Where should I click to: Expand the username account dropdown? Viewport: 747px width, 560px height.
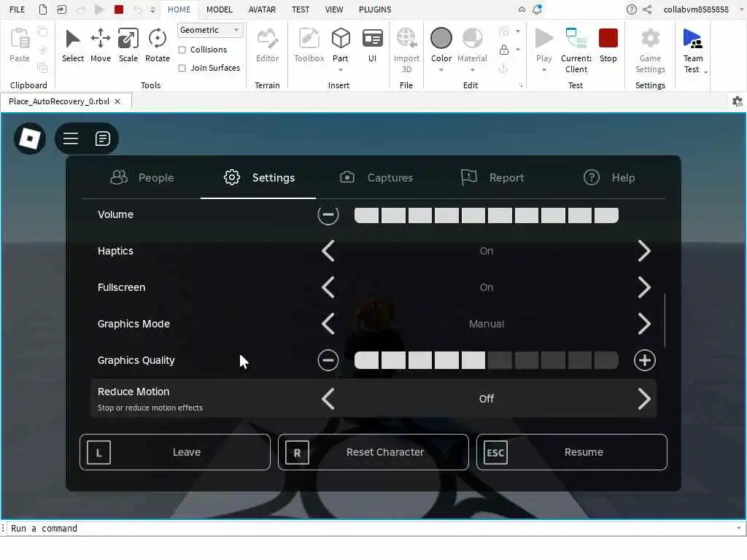point(741,9)
